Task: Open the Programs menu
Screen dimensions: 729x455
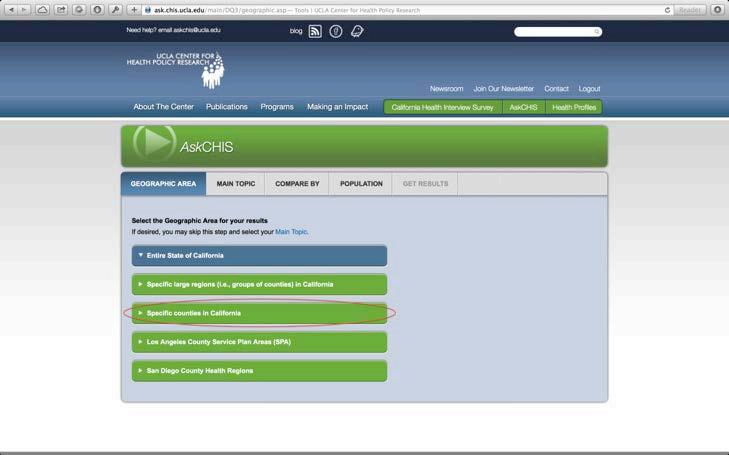Action: point(277,106)
